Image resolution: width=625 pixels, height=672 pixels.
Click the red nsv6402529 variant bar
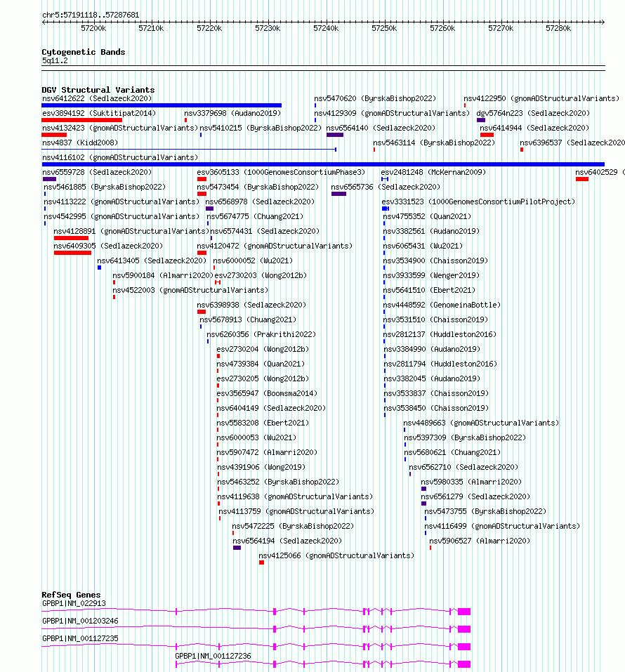[x=582, y=179]
